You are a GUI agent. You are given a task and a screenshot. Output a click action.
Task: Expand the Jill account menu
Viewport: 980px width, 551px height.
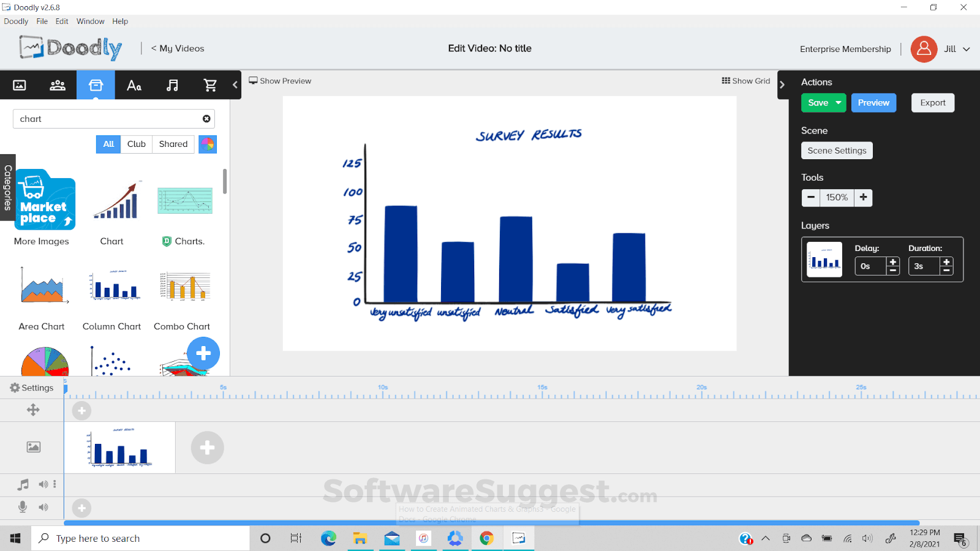pos(966,49)
